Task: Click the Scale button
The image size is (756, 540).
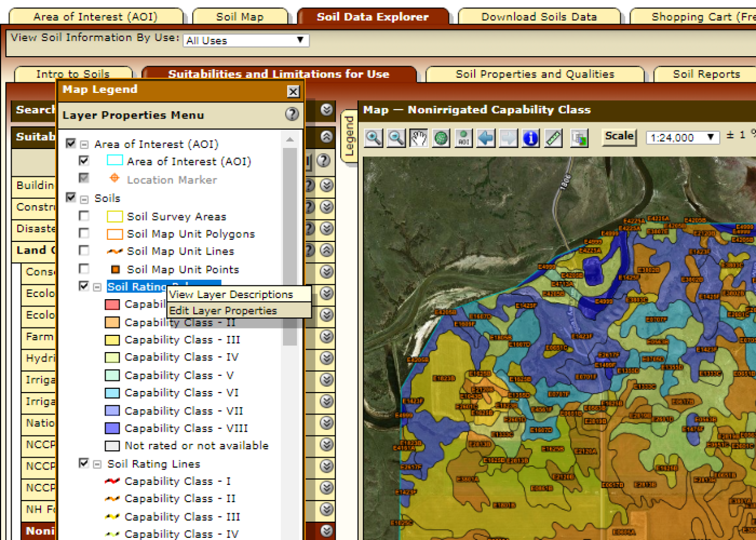Action: [x=619, y=136]
